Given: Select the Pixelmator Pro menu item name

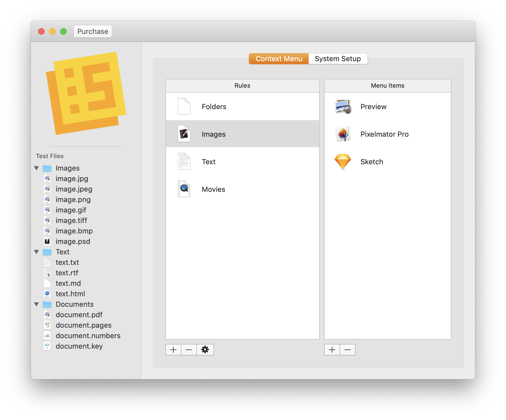Looking at the screenshot, I should (384, 134).
